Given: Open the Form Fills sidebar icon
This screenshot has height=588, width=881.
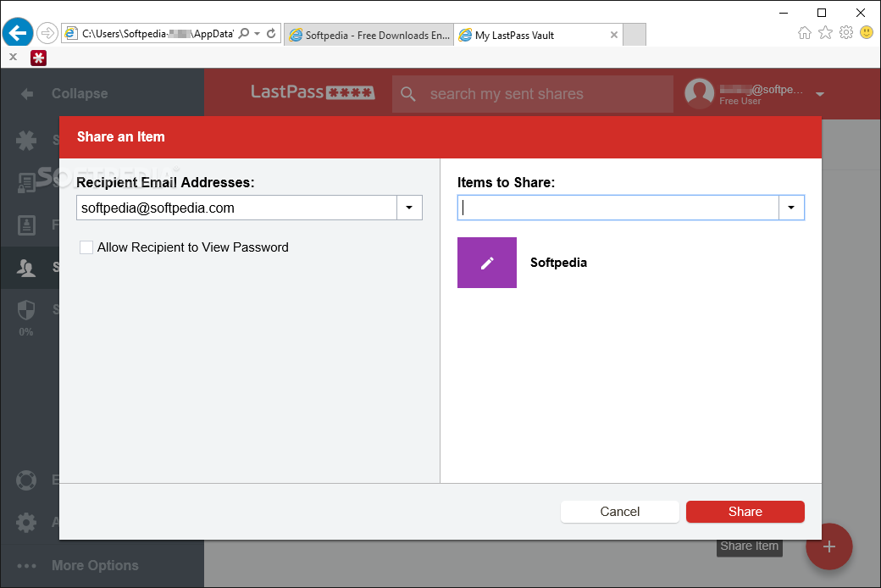Looking at the screenshot, I should (x=26, y=225).
